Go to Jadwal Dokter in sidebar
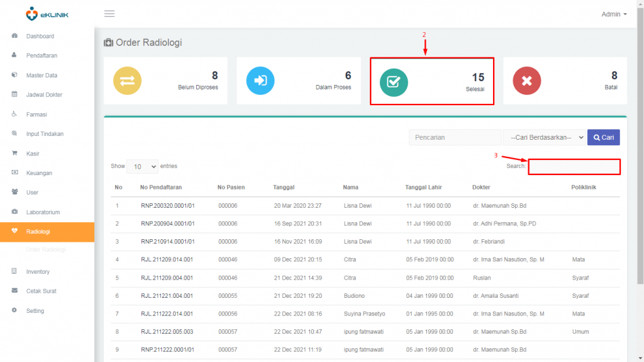644x362 pixels. 44,94
